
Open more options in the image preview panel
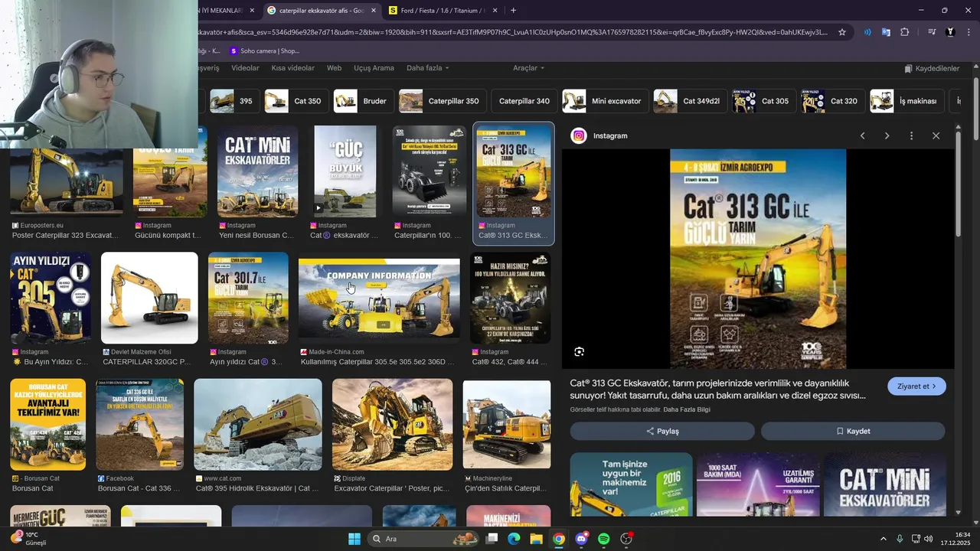coord(911,135)
